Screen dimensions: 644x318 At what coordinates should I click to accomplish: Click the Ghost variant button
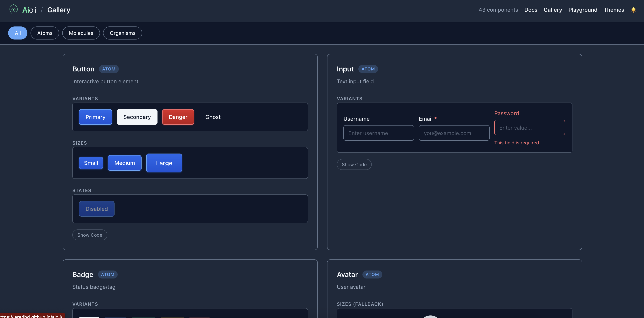(x=213, y=117)
